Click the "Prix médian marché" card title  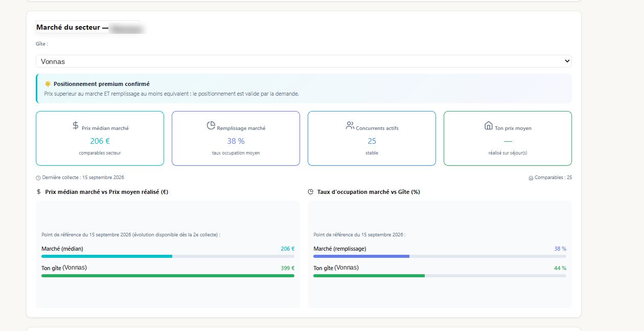(x=105, y=128)
